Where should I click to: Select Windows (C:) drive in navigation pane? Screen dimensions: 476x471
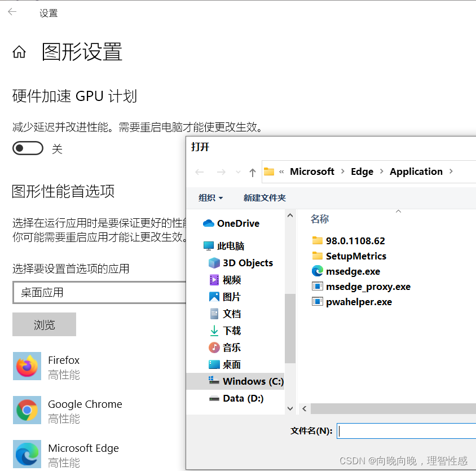coord(236,381)
